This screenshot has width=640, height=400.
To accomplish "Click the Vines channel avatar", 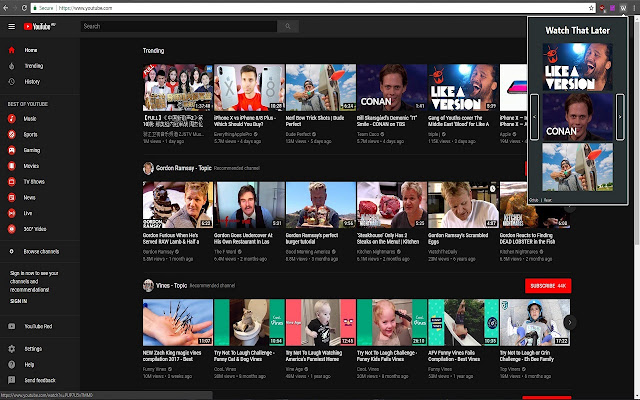I will pyautogui.click(x=148, y=286).
